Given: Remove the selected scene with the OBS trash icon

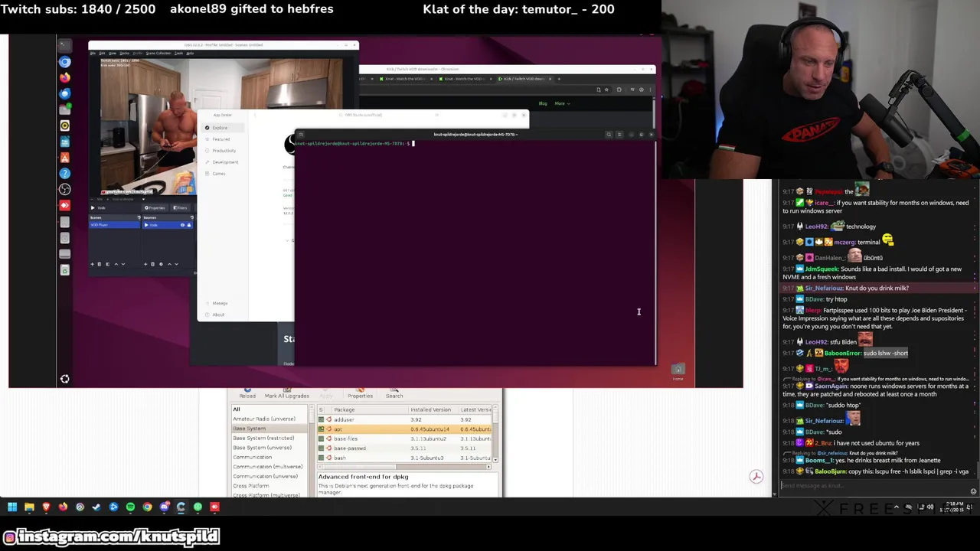Looking at the screenshot, I should tap(100, 264).
